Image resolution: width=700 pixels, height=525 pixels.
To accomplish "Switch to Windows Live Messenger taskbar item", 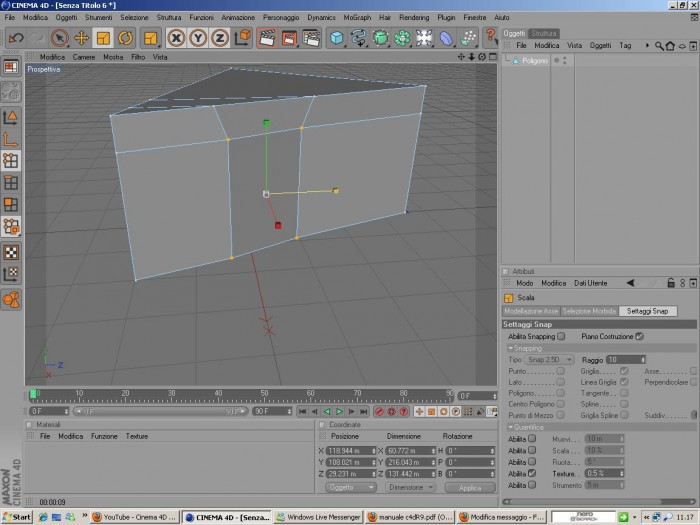I will click(x=318, y=517).
